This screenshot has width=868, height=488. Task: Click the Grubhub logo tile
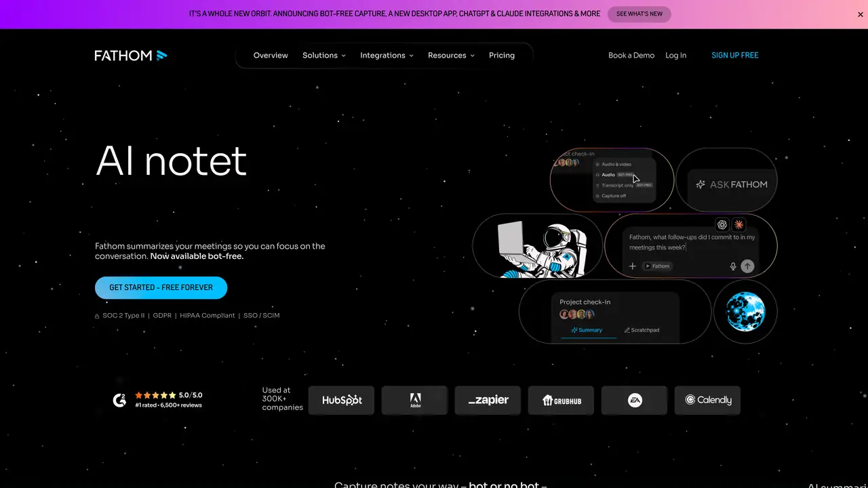(x=561, y=400)
